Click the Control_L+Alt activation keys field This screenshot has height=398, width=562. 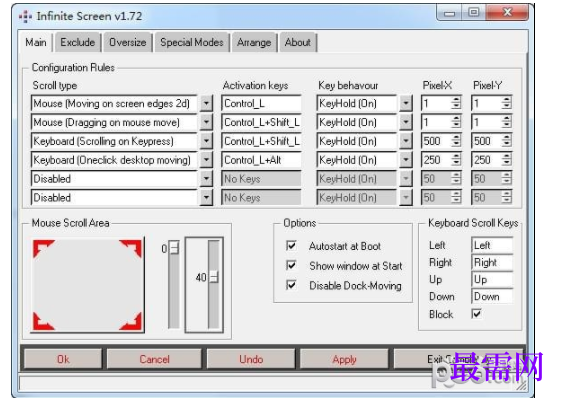click(x=261, y=160)
